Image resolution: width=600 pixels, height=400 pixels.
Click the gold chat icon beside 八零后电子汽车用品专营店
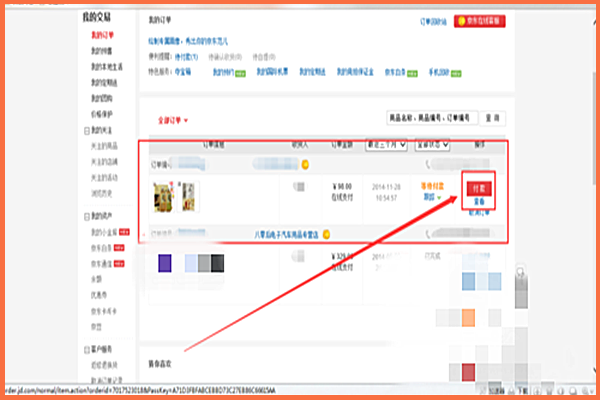(x=326, y=234)
